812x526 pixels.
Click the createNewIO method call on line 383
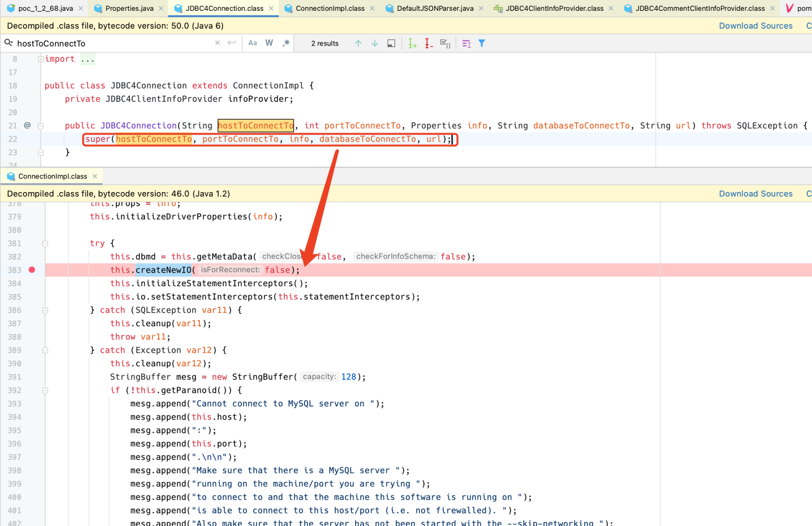click(x=163, y=270)
